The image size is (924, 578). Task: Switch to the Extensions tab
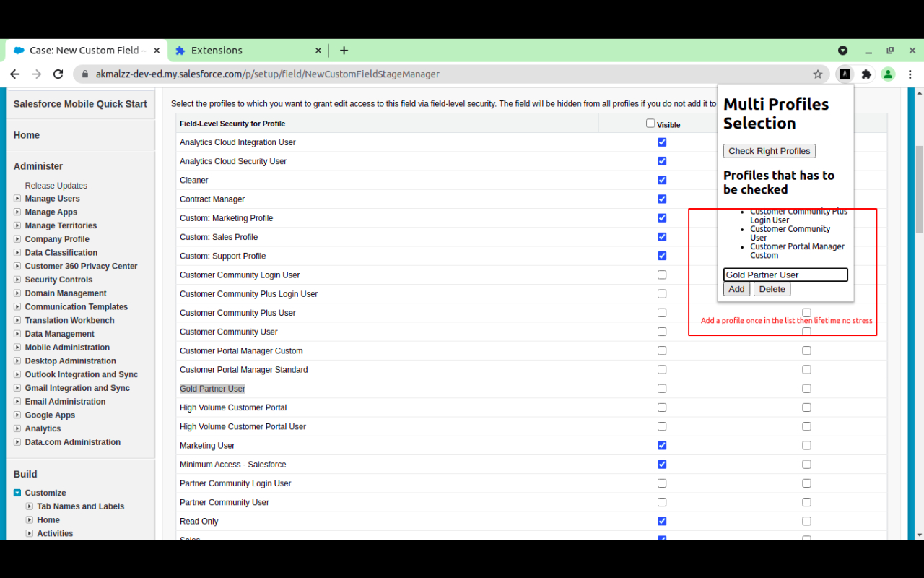(x=249, y=51)
